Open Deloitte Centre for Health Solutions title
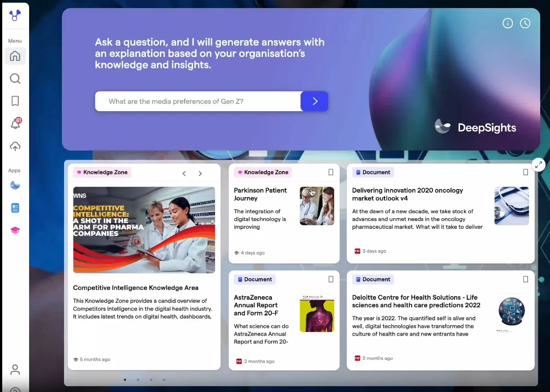 pyautogui.click(x=416, y=301)
